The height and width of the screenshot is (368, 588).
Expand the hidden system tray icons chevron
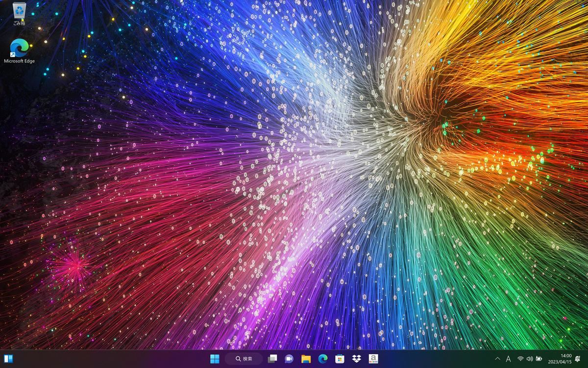[497, 359]
